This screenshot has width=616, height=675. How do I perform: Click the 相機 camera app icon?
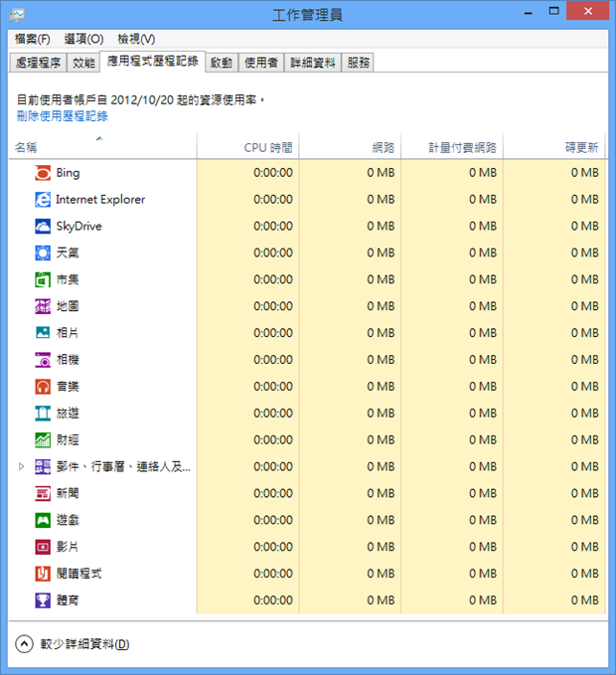[x=43, y=360]
